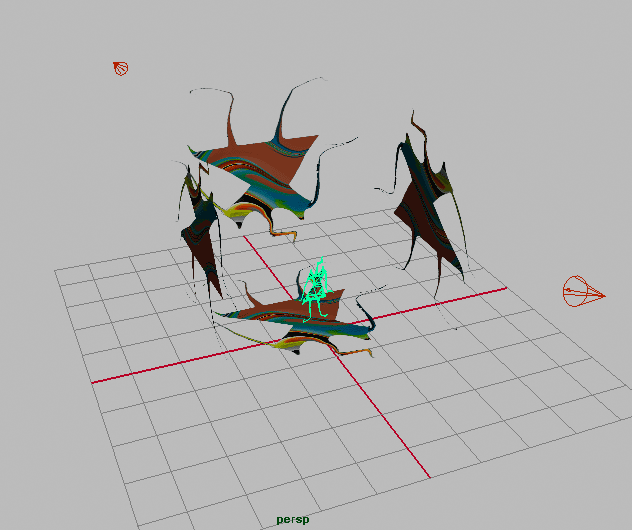632x530 pixels.
Task: Select the orange tendril right of bottom plane
Action: pyautogui.click(x=362, y=351)
